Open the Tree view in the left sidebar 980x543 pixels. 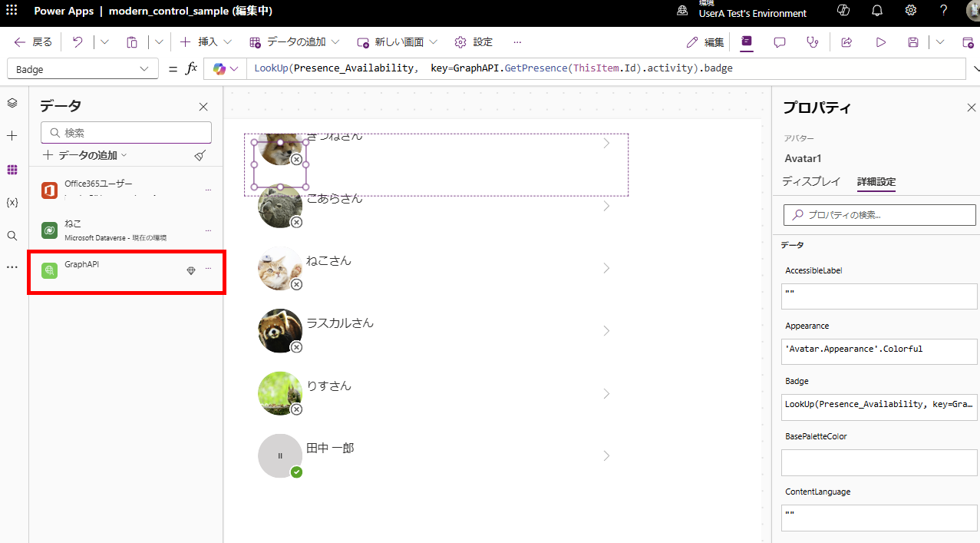coord(12,102)
